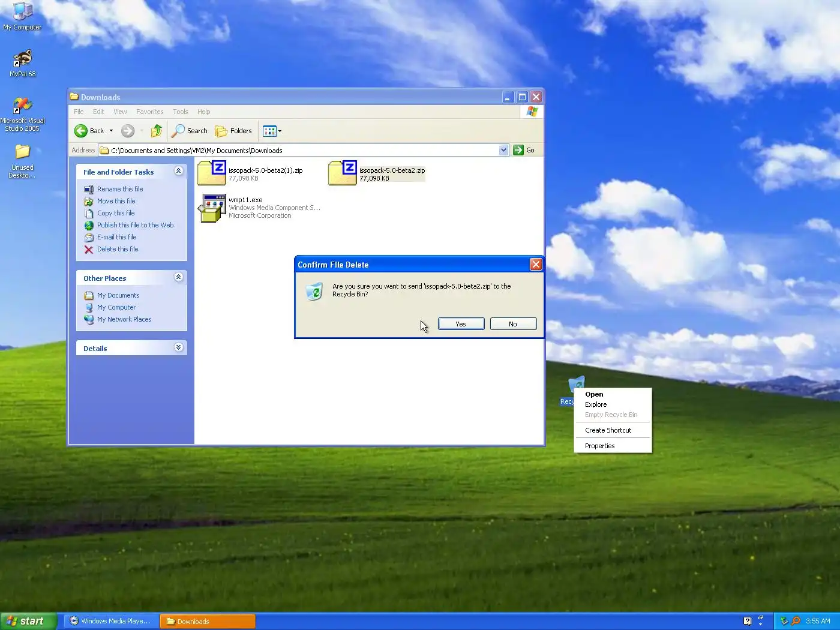Image resolution: width=840 pixels, height=630 pixels.
Task: Click Delete this file link
Action: (x=118, y=249)
